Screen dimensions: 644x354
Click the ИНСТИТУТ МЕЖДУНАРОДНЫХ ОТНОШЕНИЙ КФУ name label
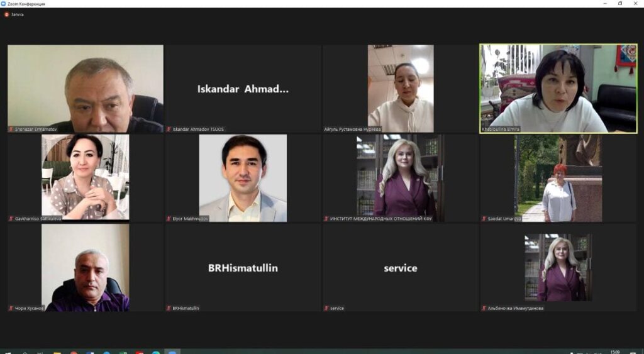click(x=381, y=219)
